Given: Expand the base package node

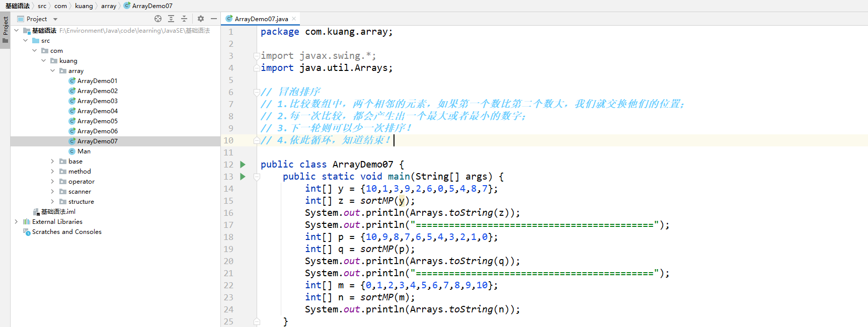Looking at the screenshot, I should pos(53,161).
